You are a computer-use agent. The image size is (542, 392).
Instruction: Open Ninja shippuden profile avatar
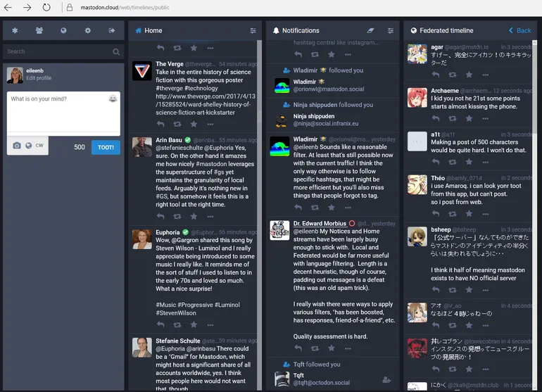tap(282, 120)
